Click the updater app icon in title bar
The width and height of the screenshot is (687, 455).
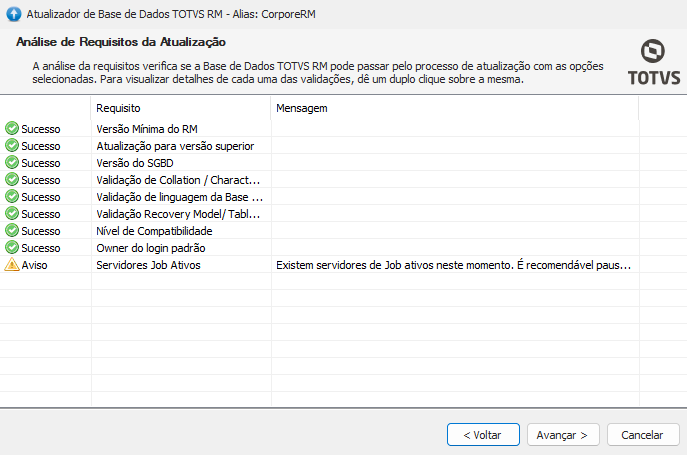tap(12, 13)
